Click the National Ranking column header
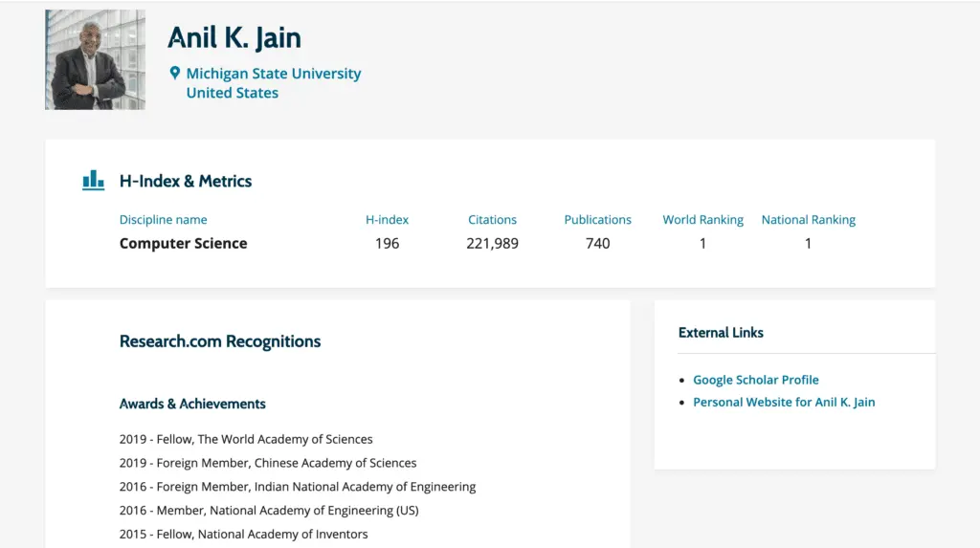Image resolution: width=980 pixels, height=548 pixels. pyautogui.click(x=808, y=220)
